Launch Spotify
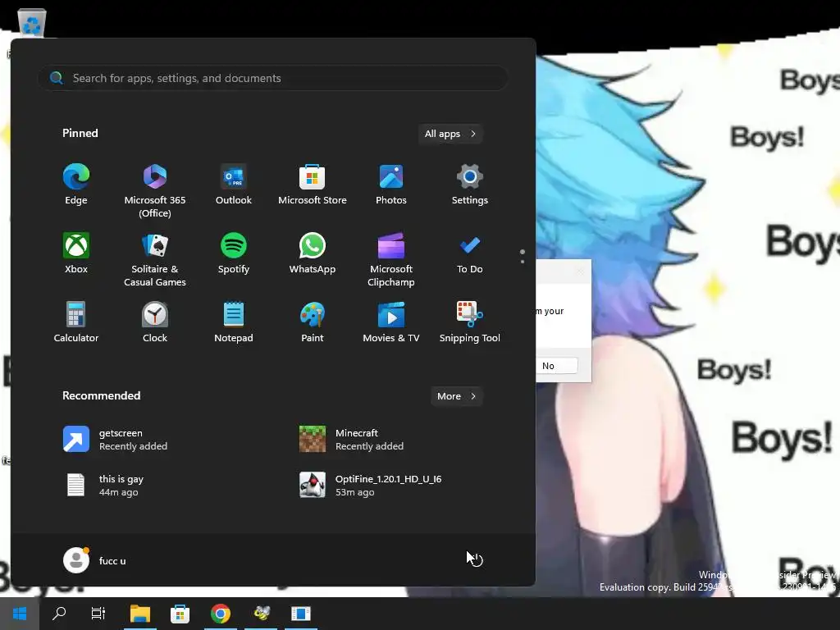The image size is (840, 630). pos(234,253)
